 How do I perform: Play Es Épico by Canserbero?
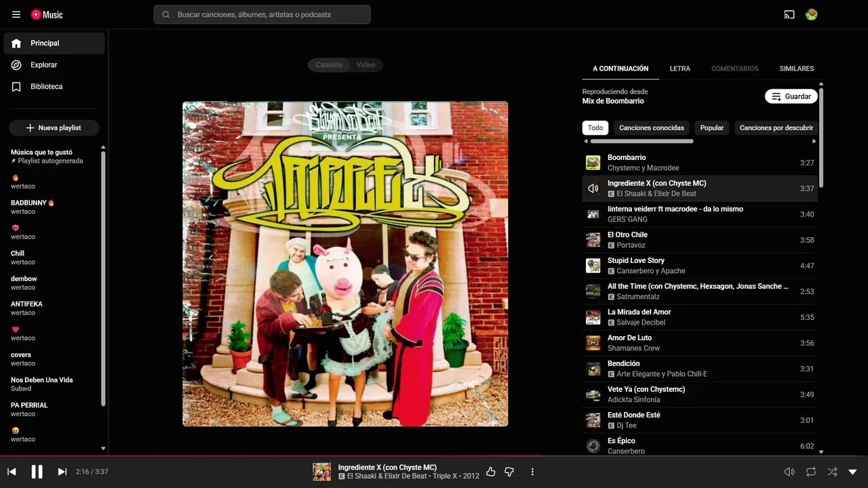click(700, 445)
